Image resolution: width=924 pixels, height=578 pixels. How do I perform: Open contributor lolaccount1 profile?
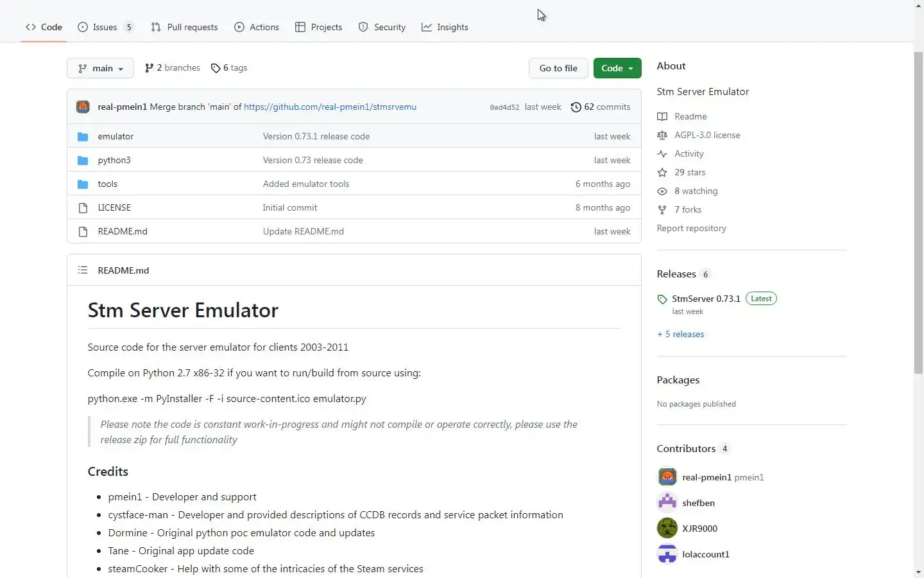pos(706,554)
